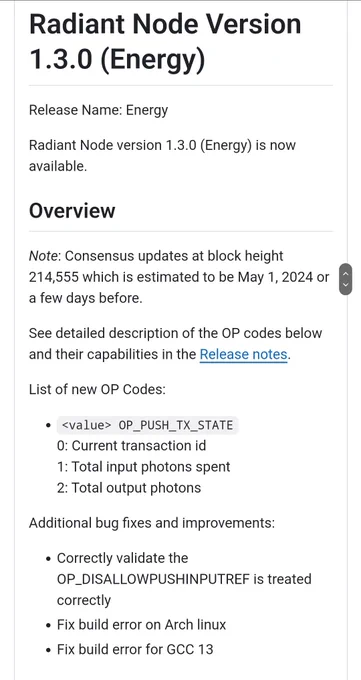Click 'Fix build error on Arch linux' bullet
This screenshot has width=361, height=680.
click(x=141, y=625)
